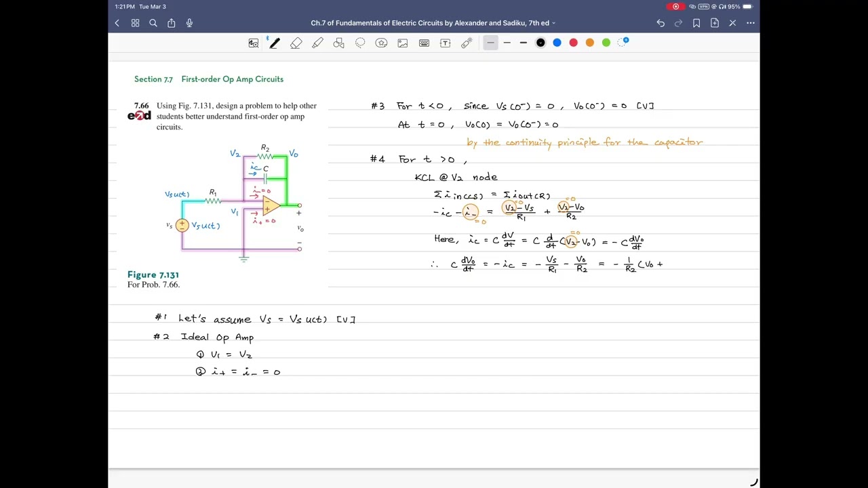This screenshot has height=488, width=868.
Task: Choose the thickest stroke width
Action: tap(524, 43)
